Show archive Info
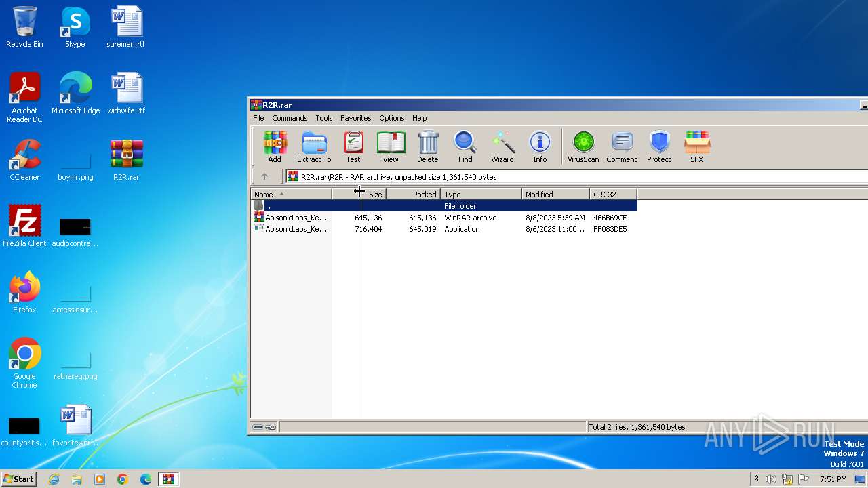 (x=540, y=147)
